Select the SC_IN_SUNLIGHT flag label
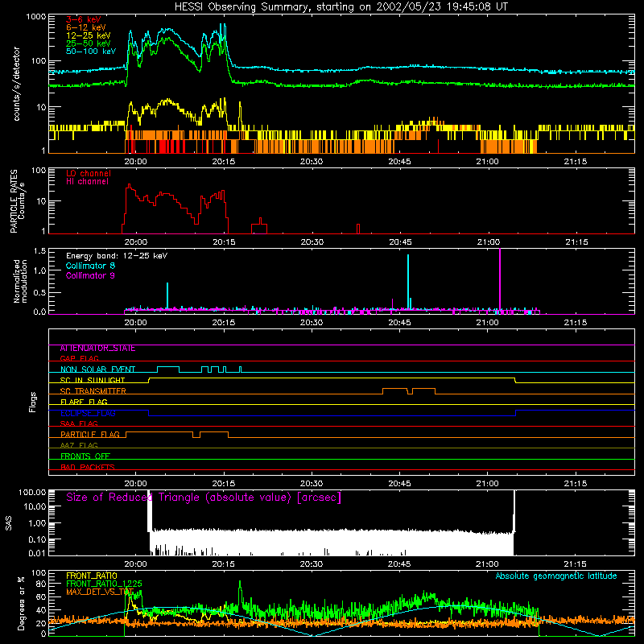This screenshot has height=644, width=644. [93, 380]
